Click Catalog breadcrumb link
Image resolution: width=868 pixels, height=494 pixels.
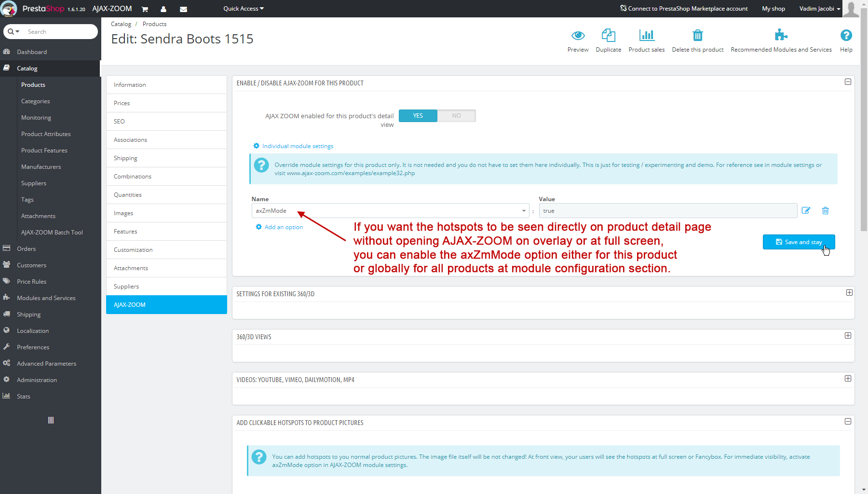[x=121, y=24]
